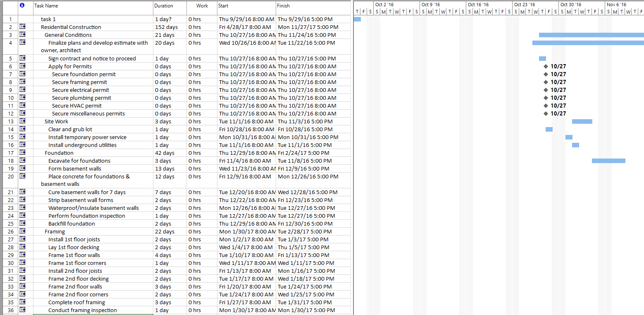
Task: Click the Secure foundation permit milestone diamond
Action: coord(546,74)
